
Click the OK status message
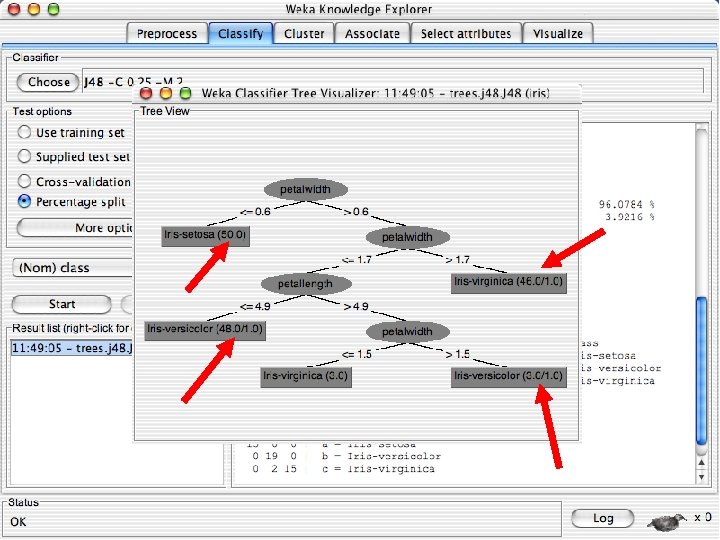[18, 522]
